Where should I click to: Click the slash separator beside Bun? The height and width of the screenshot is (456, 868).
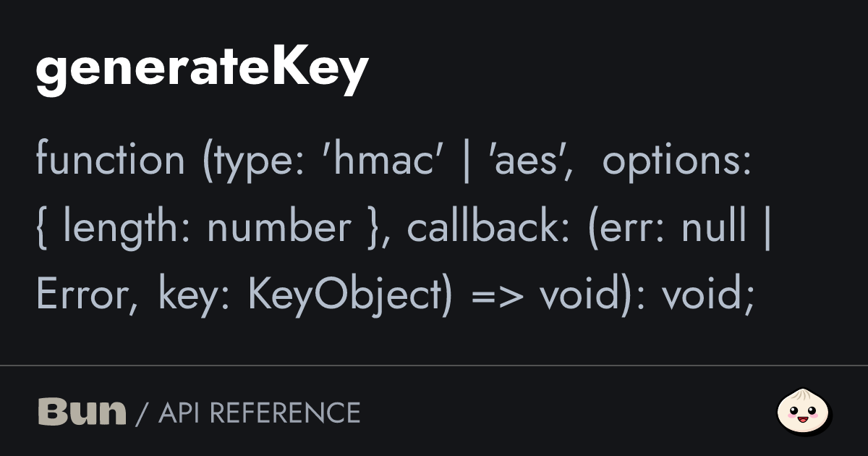point(142,413)
